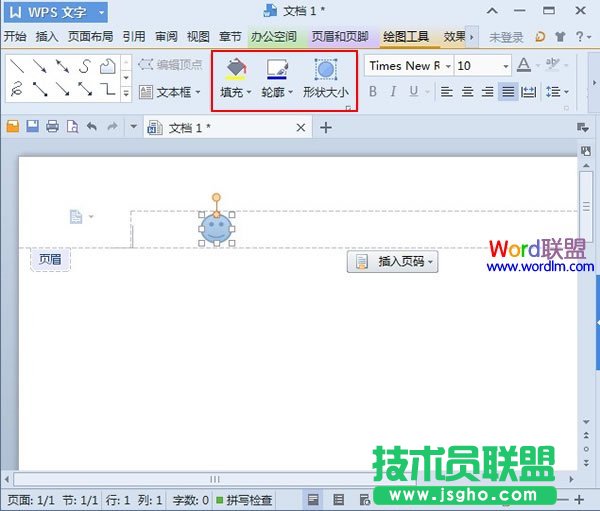The image size is (600, 511).
Task: Open the font size 10 dropdown
Action: [504, 66]
